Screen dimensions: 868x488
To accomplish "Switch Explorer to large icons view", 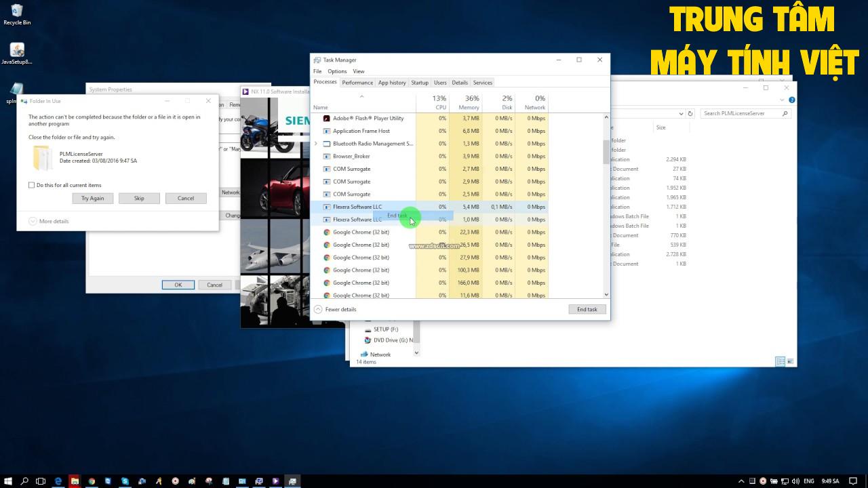I will (790, 362).
